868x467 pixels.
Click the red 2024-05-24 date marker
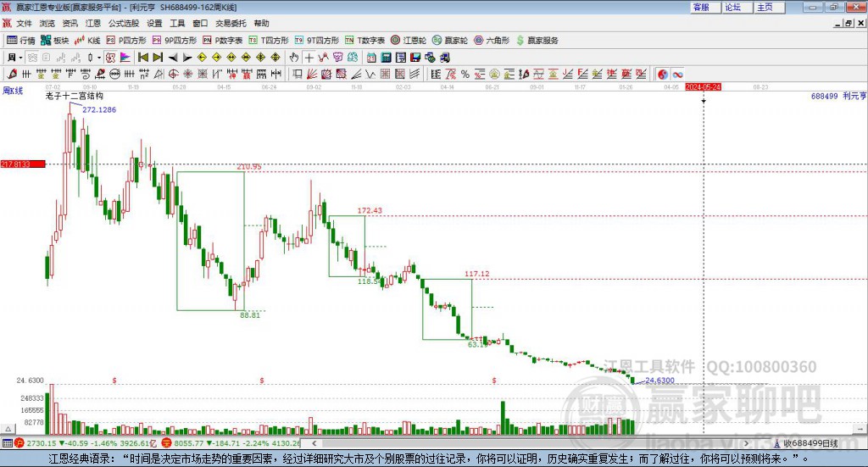coord(703,86)
